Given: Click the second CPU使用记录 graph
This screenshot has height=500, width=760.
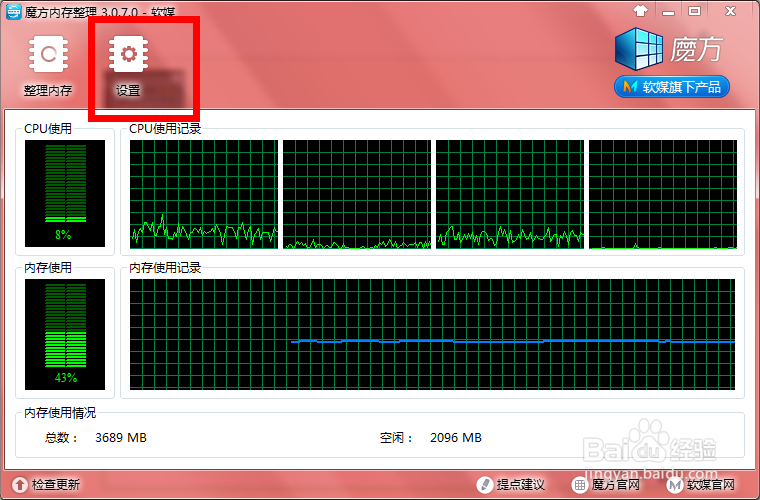Looking at the screenshot, I should (x=357, y=194).
